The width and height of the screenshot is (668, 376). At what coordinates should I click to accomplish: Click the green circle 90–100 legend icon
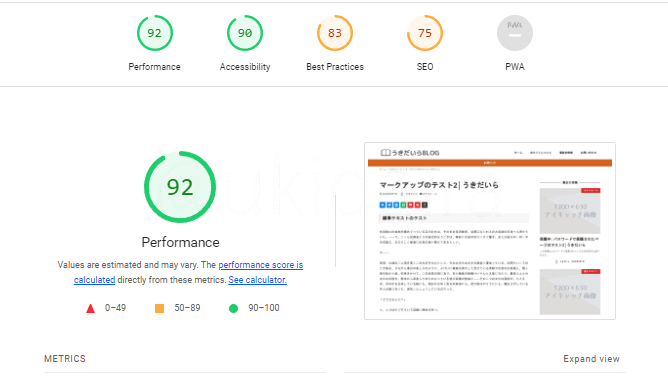click(x=233, y=308)
